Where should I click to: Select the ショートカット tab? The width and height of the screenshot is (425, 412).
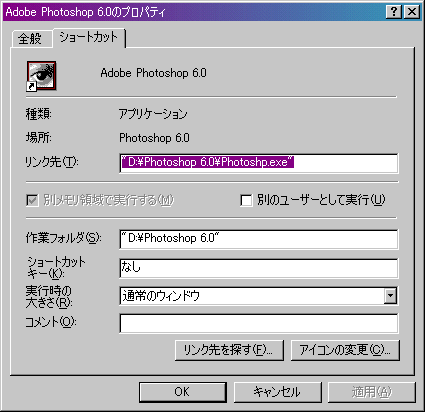89,37
